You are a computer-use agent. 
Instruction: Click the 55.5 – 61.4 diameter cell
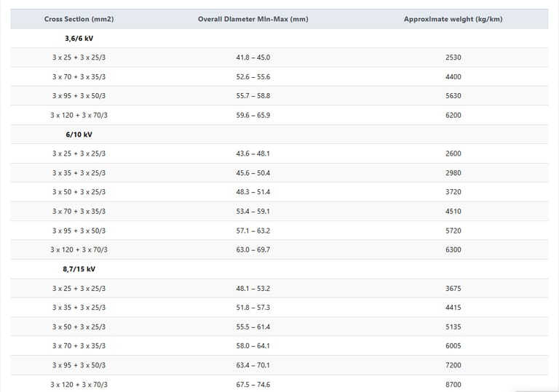pyautogui.click(x=253, y=327)
